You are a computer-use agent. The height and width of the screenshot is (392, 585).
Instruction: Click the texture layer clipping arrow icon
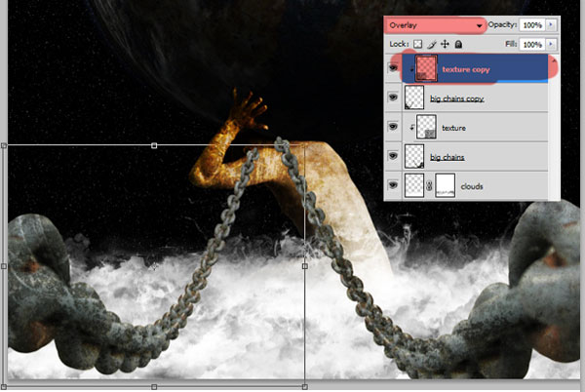411,128
